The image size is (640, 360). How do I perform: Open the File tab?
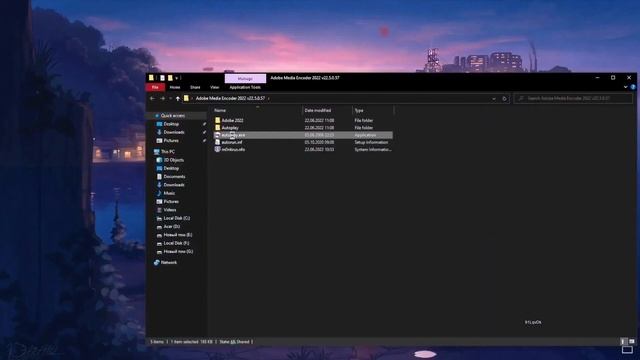tap(155, 87)
